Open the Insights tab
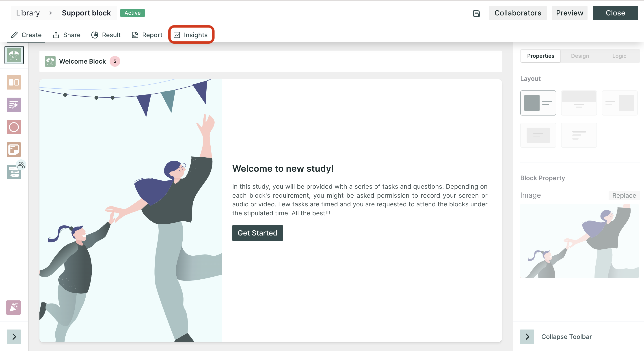This screenshot has width=644, height=351. (x=191, y=35)
